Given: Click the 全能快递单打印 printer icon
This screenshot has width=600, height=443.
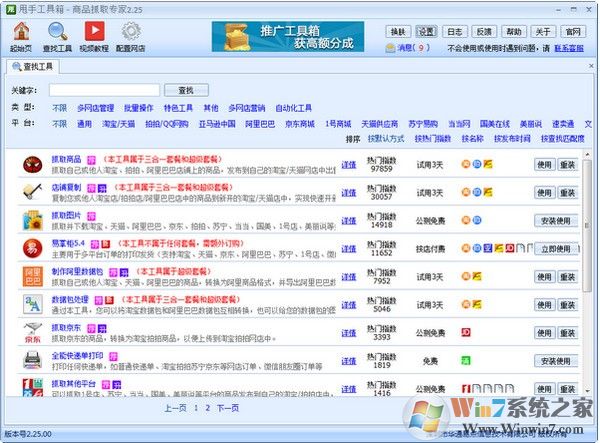Looking at the screenshot, I should 31,360.
